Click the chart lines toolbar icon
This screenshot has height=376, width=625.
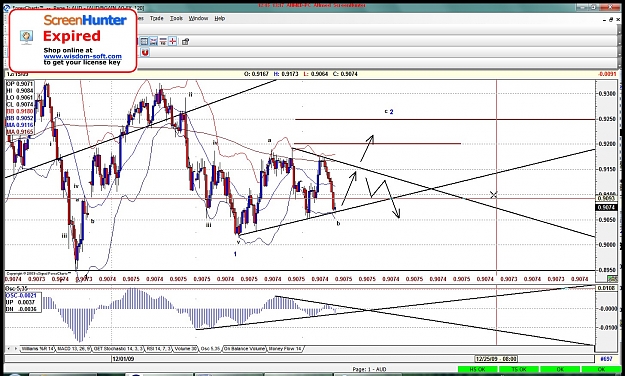[153, 41]
